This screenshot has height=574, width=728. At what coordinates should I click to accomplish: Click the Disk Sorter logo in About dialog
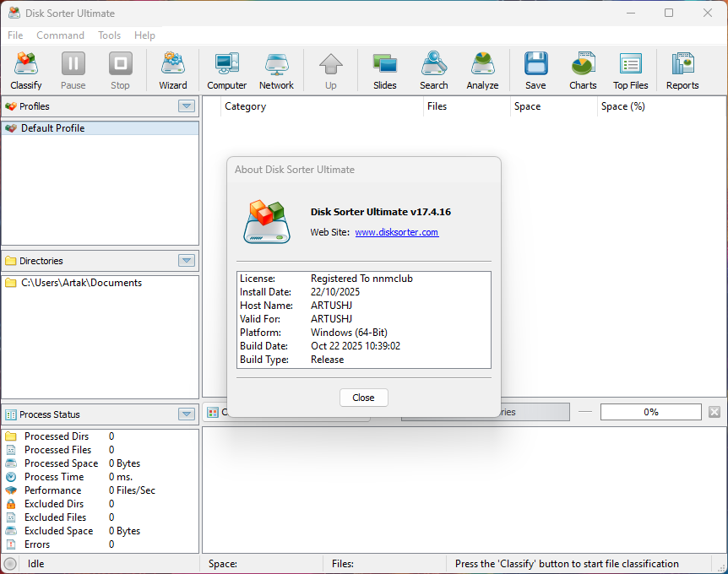click(267, 221)
